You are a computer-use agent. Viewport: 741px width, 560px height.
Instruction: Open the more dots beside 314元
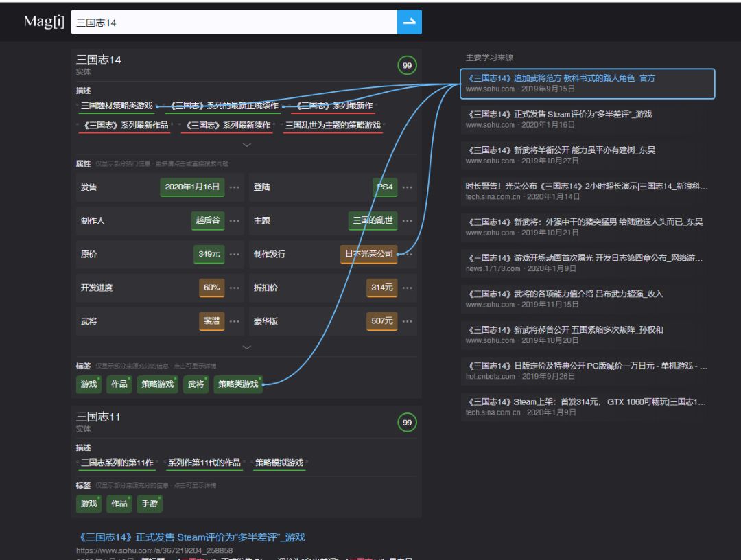(x=408, y=288)
